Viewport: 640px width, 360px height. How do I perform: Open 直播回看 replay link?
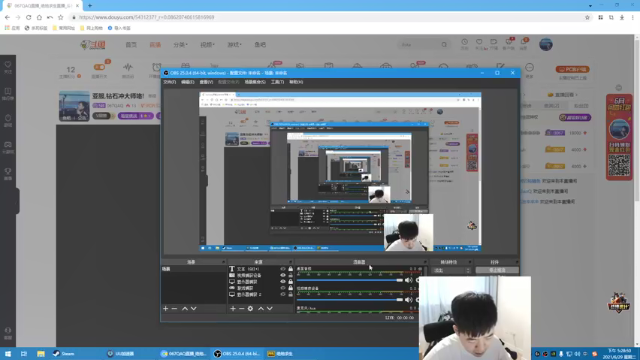[562, 95]
